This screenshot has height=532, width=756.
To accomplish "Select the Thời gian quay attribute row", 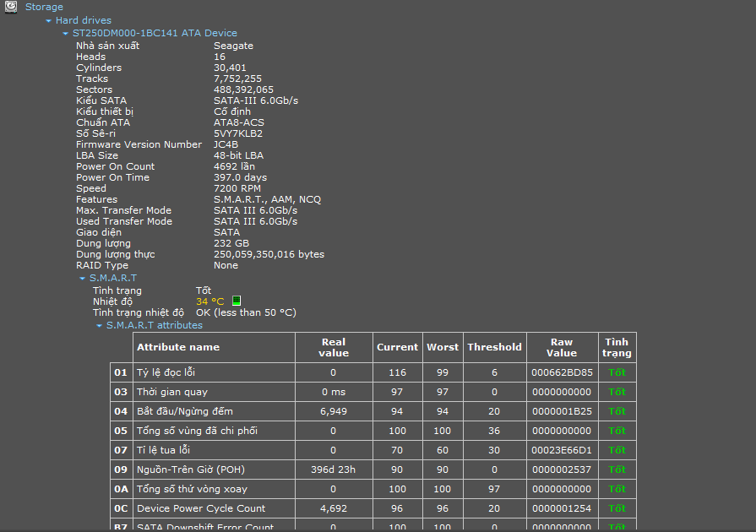I will pos(373,392).
